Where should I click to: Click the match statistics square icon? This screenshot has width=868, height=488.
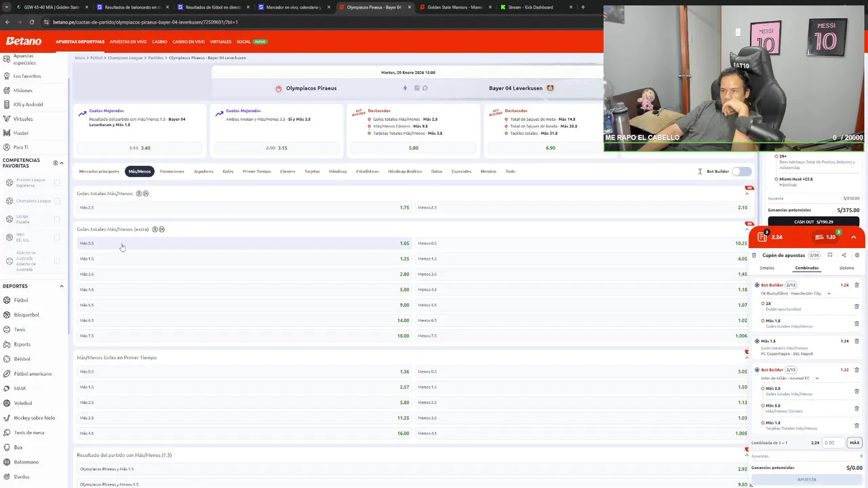point(417,88)
